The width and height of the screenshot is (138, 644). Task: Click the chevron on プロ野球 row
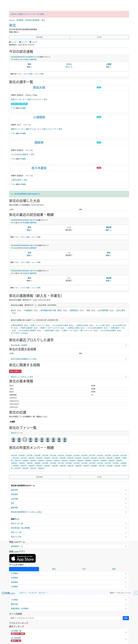[x=126, y=600]
